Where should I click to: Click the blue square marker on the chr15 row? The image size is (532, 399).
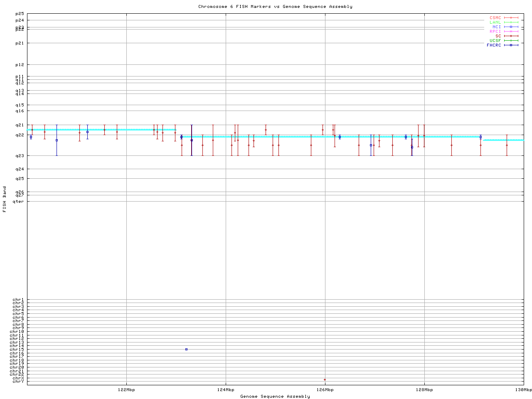pos(186,349)
